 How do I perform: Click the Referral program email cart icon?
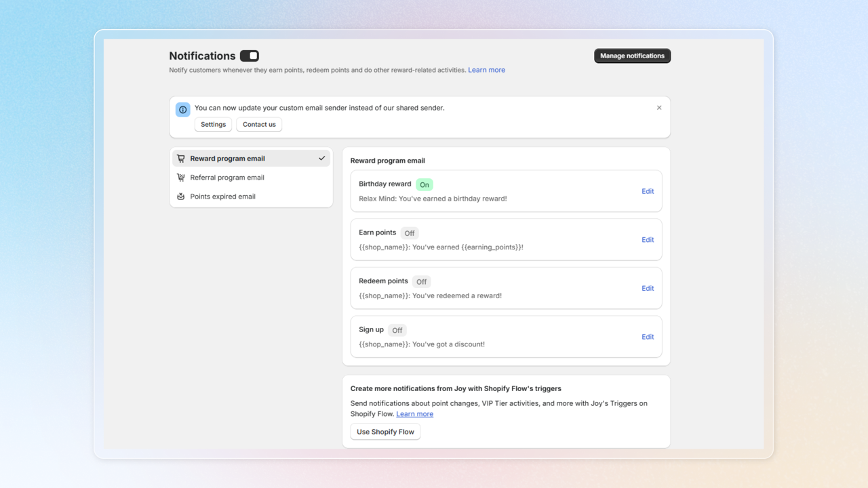point(181,178)
